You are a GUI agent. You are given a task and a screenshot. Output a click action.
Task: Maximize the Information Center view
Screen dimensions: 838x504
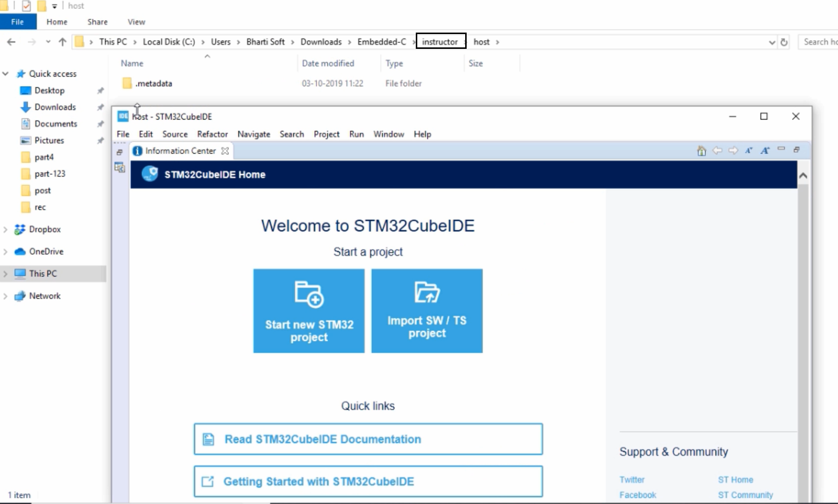797,150
